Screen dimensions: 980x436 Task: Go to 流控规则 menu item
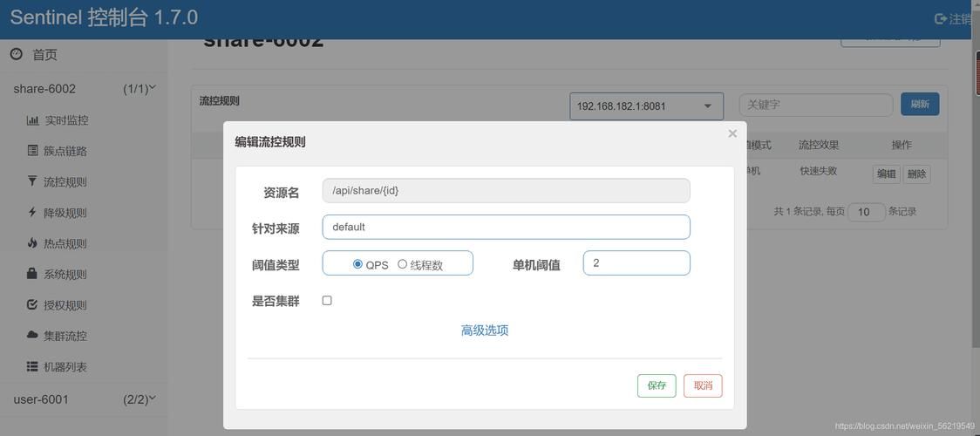click(x=65, y=181)
